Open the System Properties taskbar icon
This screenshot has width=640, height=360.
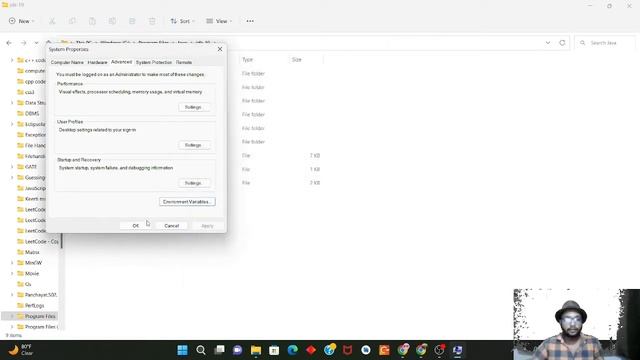pyautogui.click(x=458, y=350)
